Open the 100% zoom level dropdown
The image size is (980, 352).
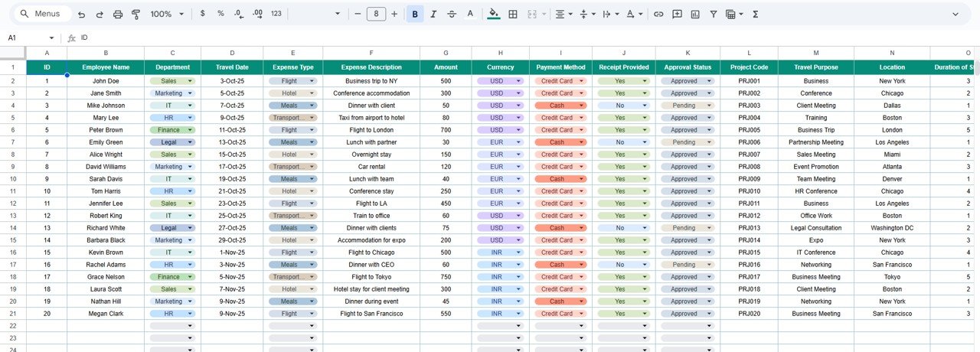(x=167, y=14)
